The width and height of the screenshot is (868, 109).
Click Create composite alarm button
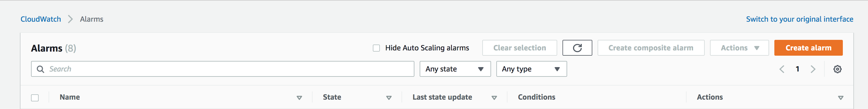651,48
